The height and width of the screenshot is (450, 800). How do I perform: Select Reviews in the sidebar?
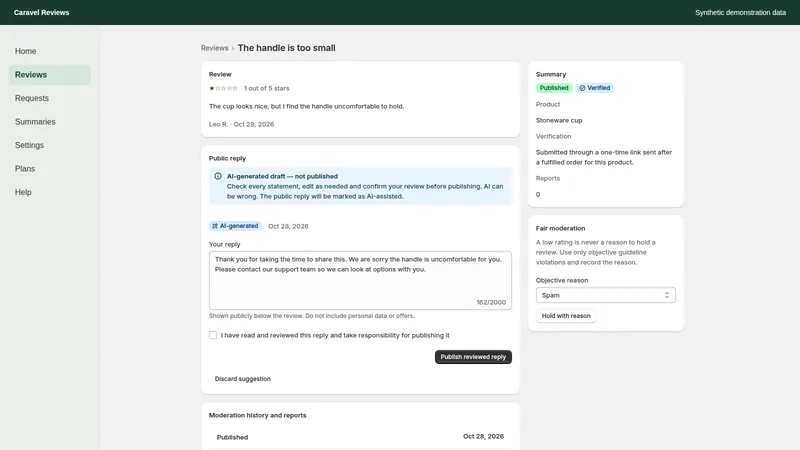[49, 74]
